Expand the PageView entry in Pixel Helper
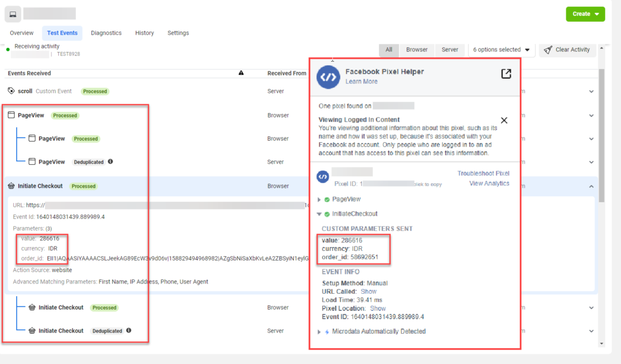The width and height of the screenshot is (621, 364). tap(320, 199)
